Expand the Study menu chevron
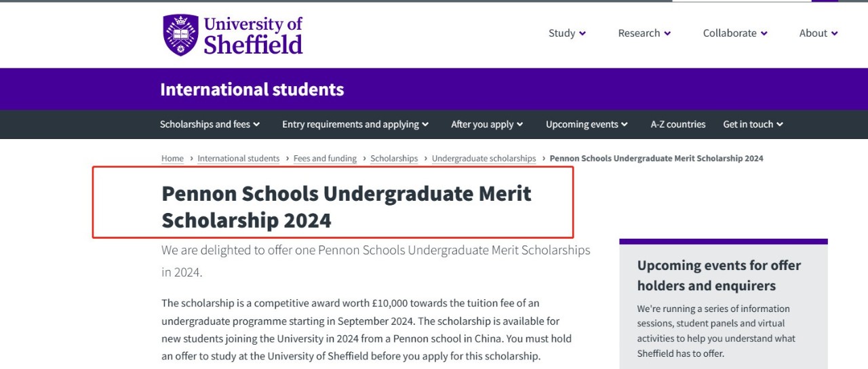The width and height of the screenshot is (868, 369). coord(583,33)
